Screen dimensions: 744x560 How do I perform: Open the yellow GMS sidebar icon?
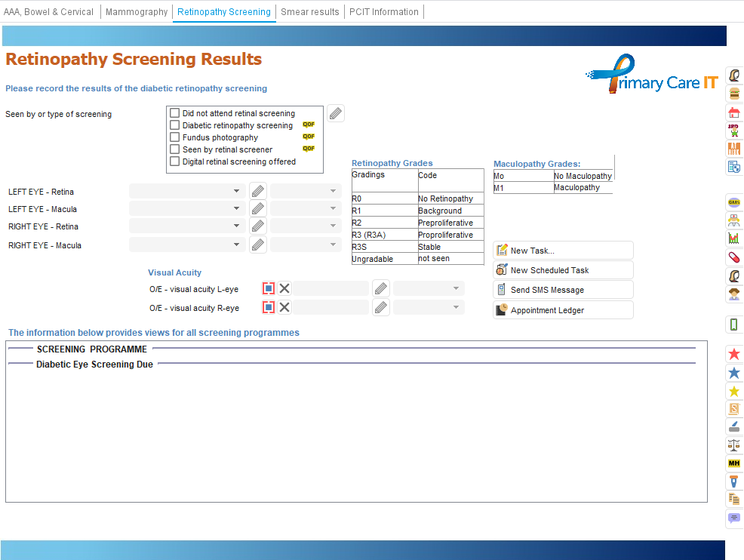click(733, 202)
